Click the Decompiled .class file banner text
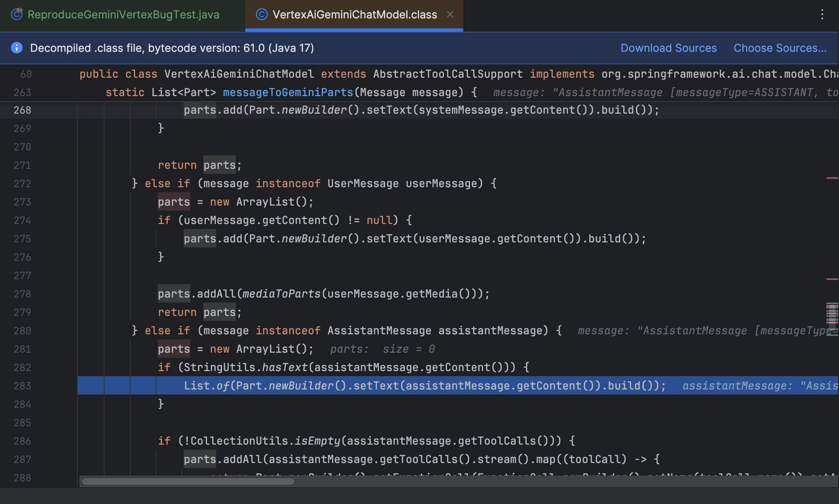 (x=172, y=48)
